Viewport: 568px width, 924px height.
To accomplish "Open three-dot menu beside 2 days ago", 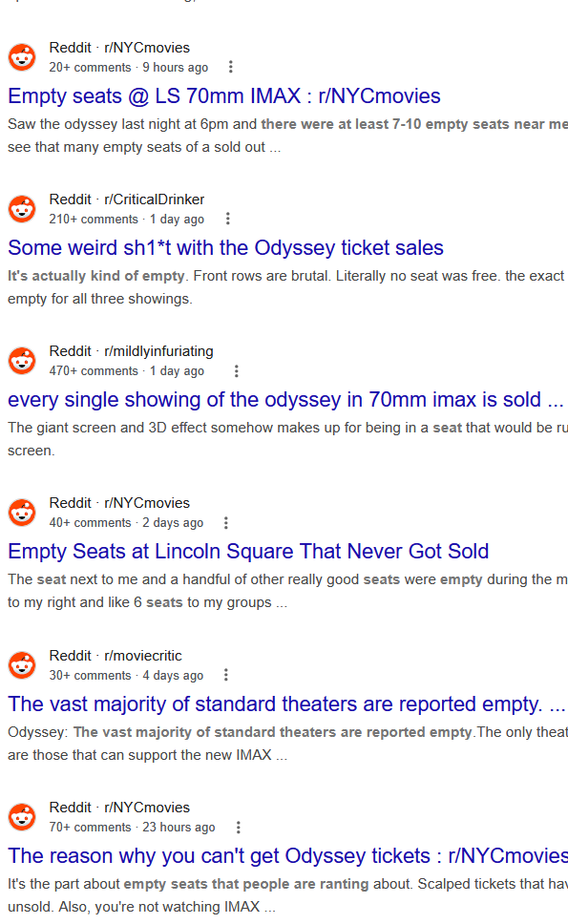I will [225, 523].
